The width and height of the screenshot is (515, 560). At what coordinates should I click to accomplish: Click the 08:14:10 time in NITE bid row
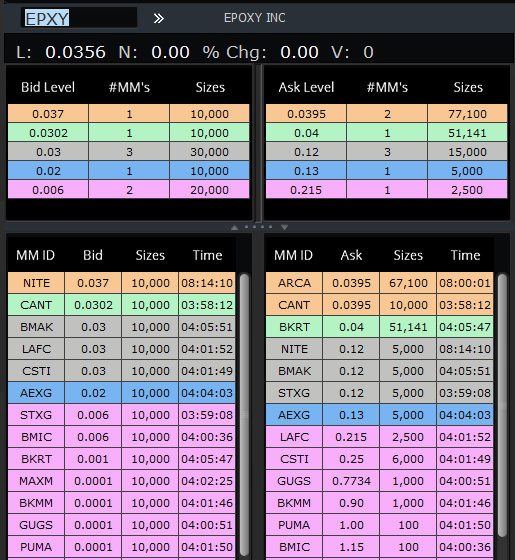tap(207, 283)
